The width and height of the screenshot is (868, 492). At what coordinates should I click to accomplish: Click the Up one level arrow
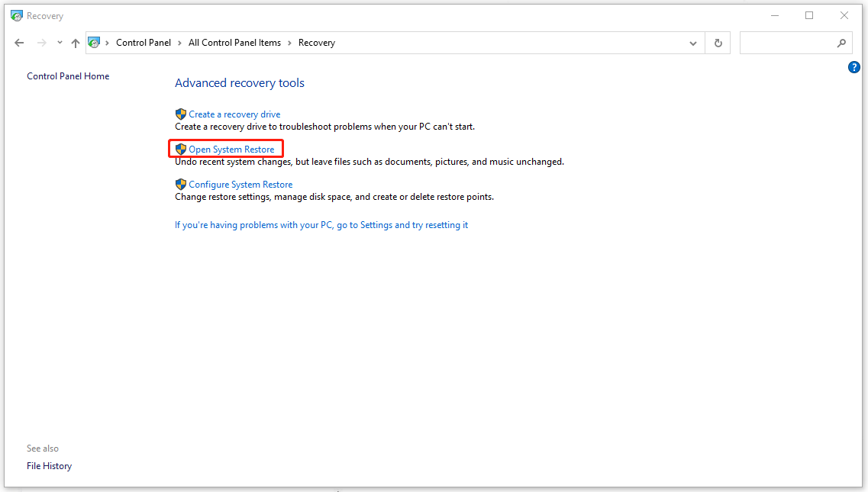(75, 43)
